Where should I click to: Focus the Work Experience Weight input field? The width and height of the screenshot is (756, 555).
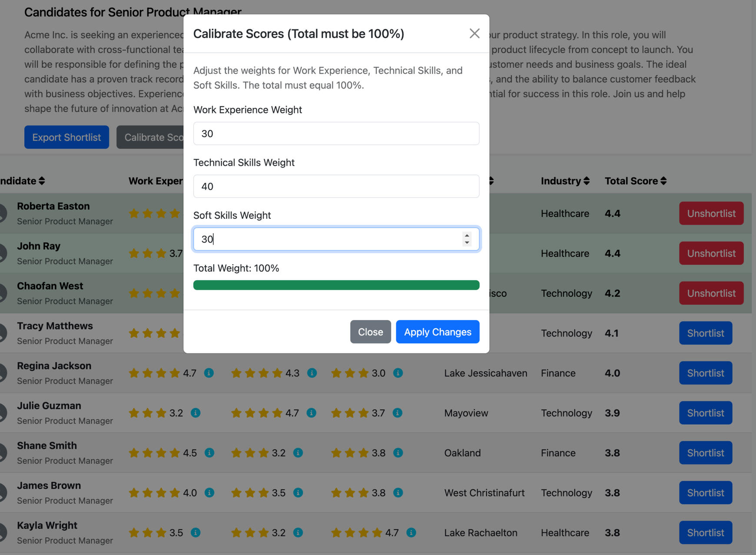(x=336, y=134)
